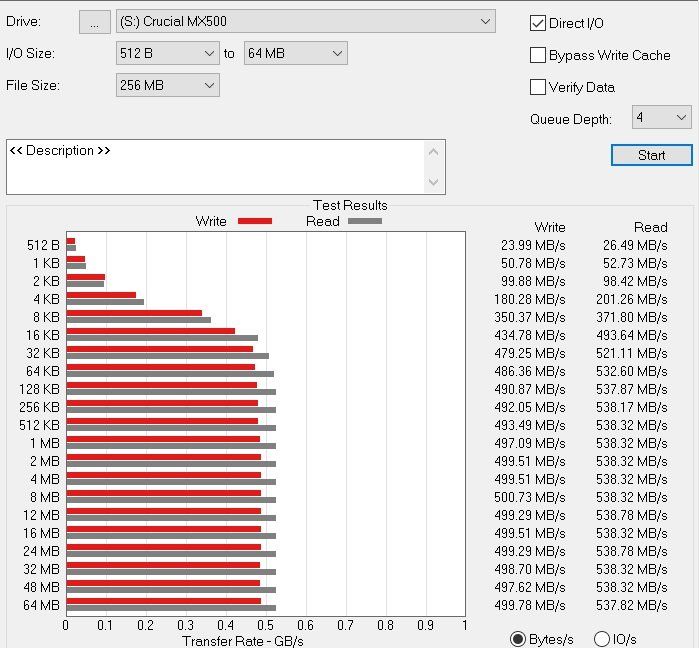Open the 256 MB file size dropdown

coord(168,85)
